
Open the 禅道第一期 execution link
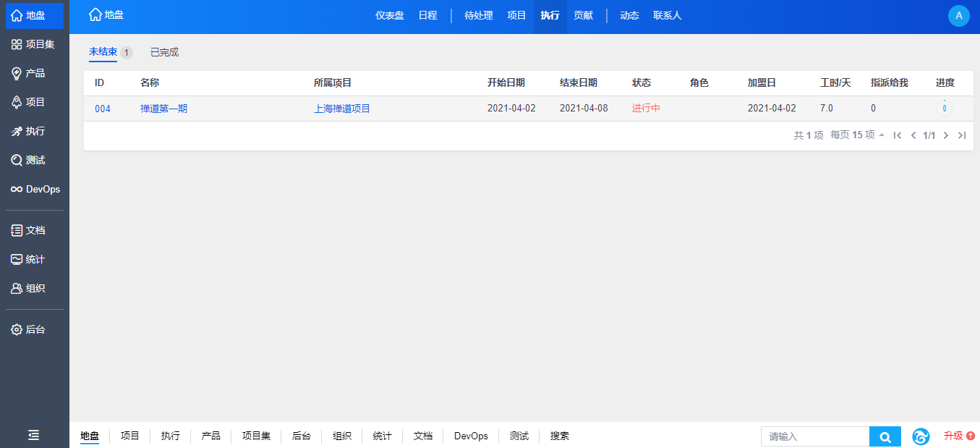click(163, 109)
